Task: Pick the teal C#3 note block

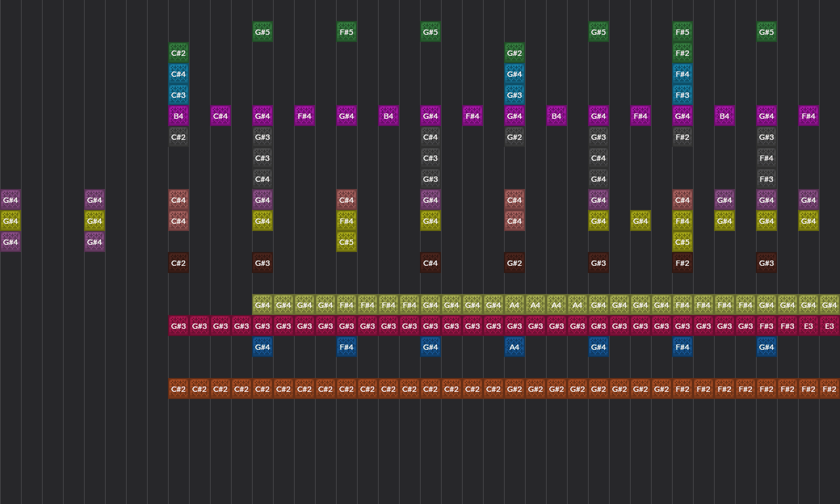Action: tap(178, 95)
